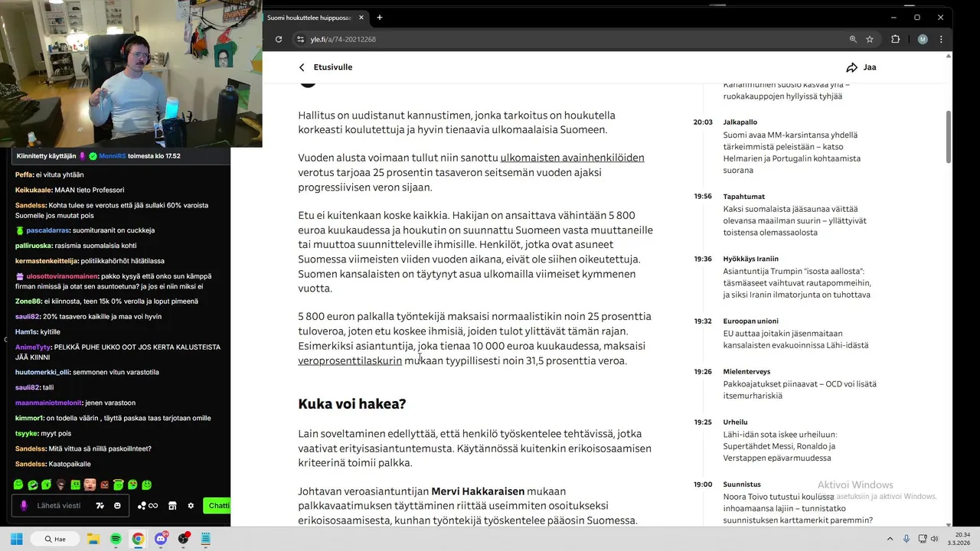Image resolution: width=980 pixels, height=551 pixels.
Task: Open chat settings gear
Action: 191,506
